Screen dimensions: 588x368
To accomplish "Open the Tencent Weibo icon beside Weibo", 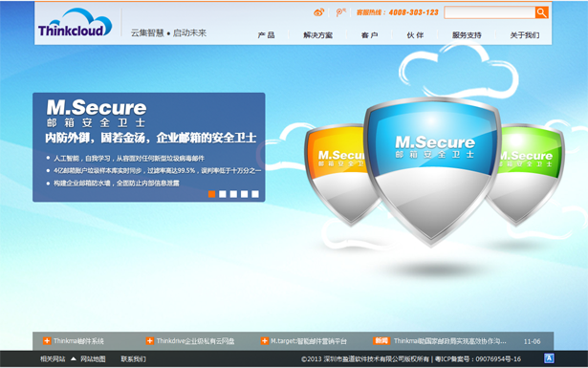I will click(x=340, y=12).
